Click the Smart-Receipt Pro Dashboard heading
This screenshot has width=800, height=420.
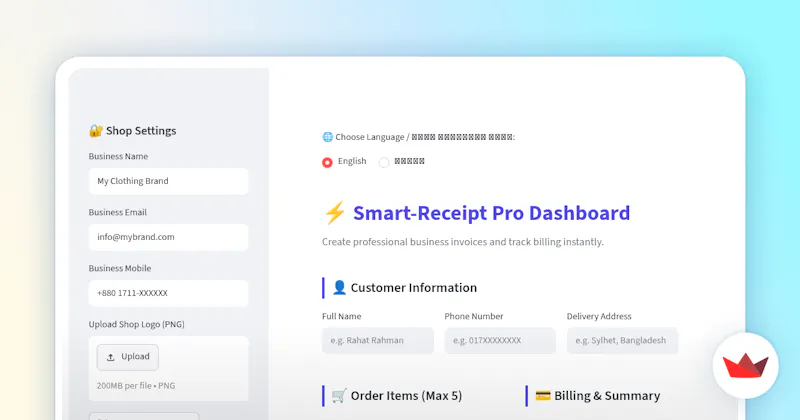[491, 213]
